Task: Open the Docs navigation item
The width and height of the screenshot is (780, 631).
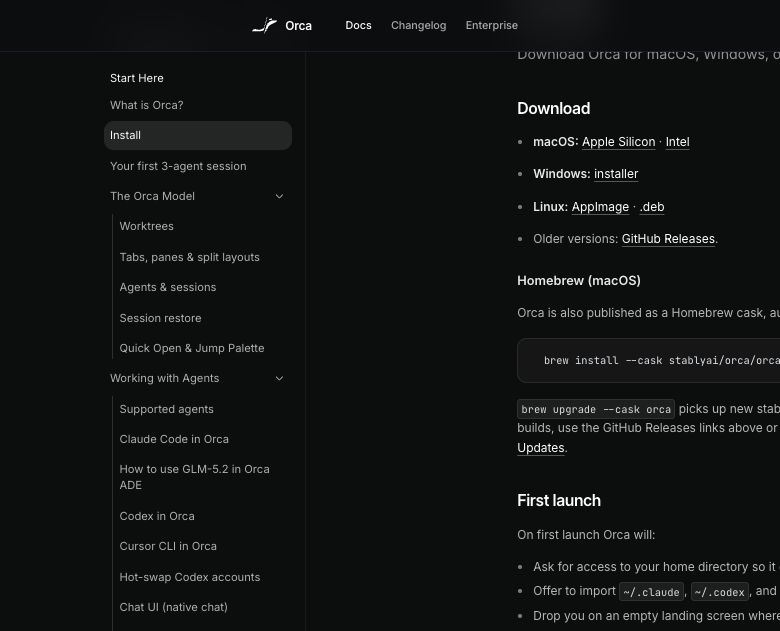Action: [358, 25]
